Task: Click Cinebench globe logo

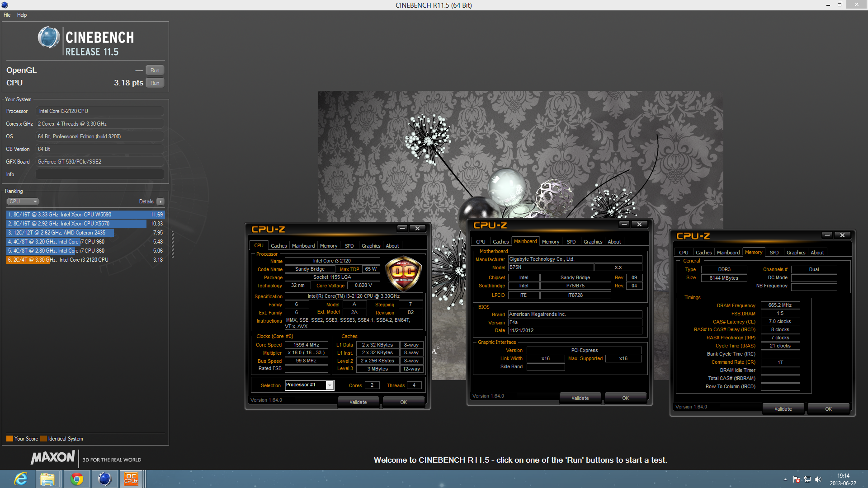Action: click(x=48, y=38)
